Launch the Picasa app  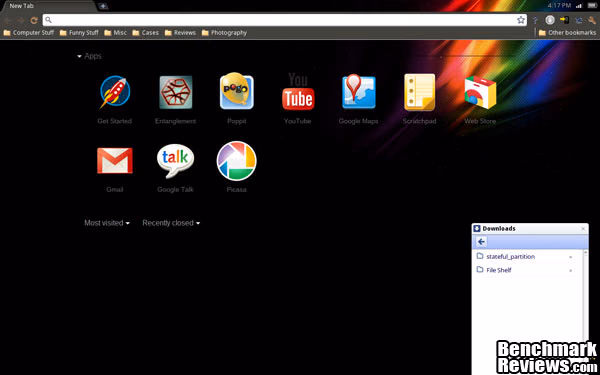(236, 161)
